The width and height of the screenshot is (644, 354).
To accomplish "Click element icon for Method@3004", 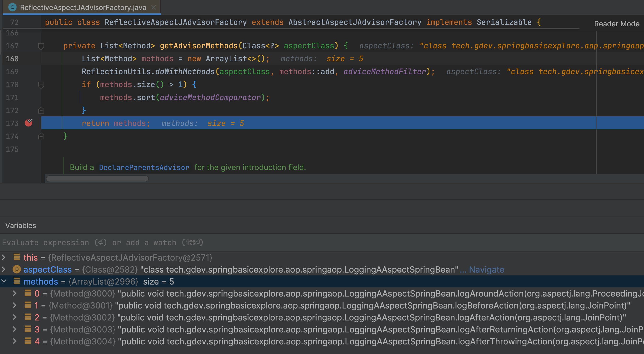I will 28,341.
